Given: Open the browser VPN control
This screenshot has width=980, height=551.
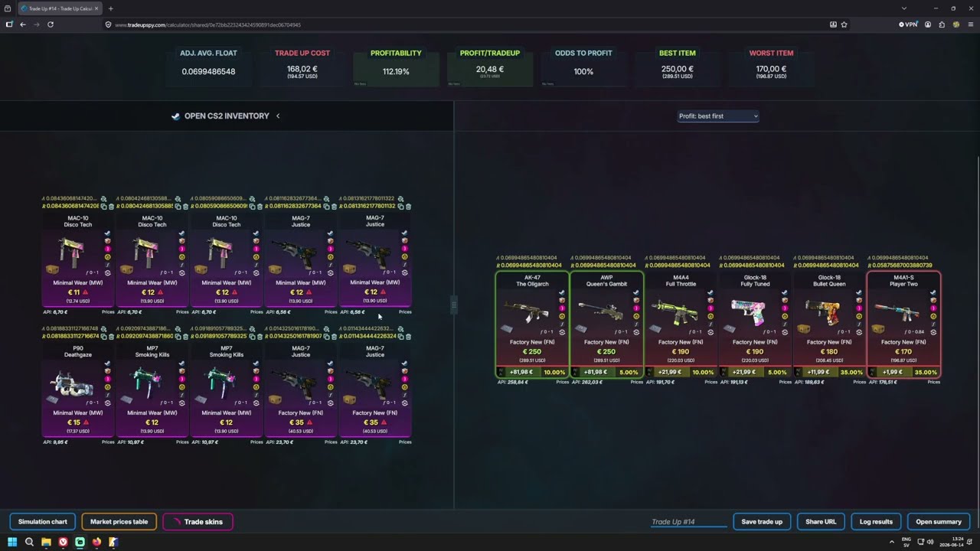Looking at the screenshot, I should pyautogui.click(x=908, y=24).
